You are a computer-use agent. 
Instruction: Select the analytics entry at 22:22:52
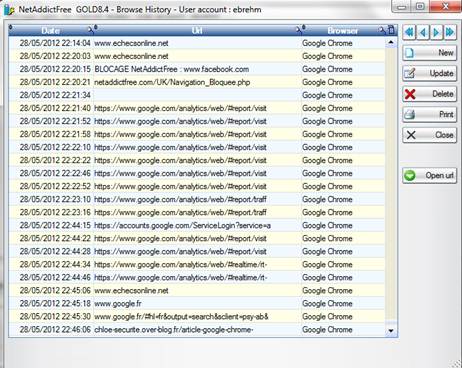[197, 186]
